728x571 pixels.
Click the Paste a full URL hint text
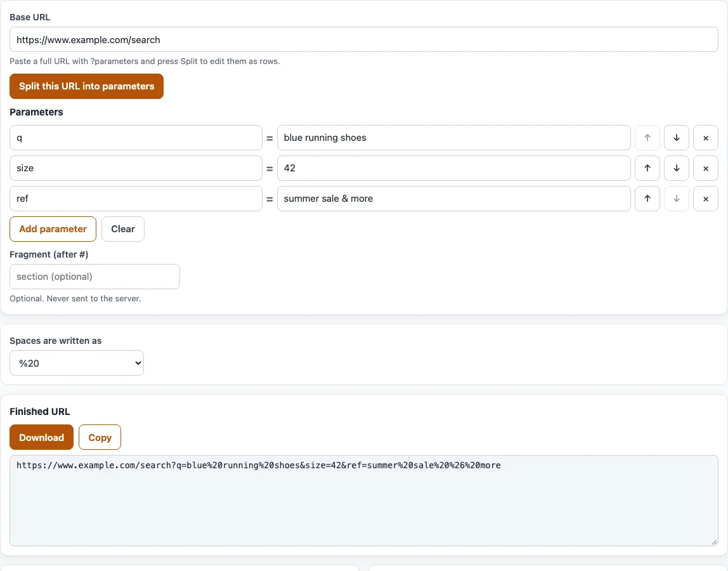[x=145, y=62]
